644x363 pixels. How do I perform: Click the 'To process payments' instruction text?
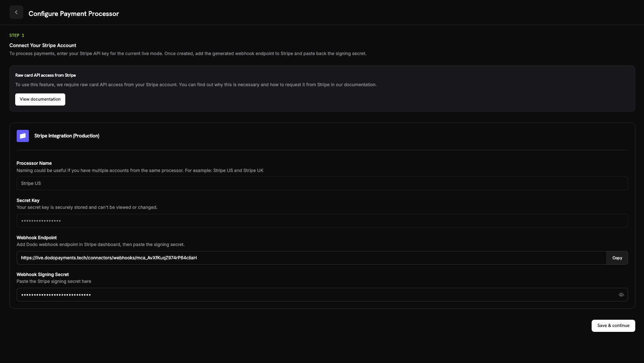(188, 54)
